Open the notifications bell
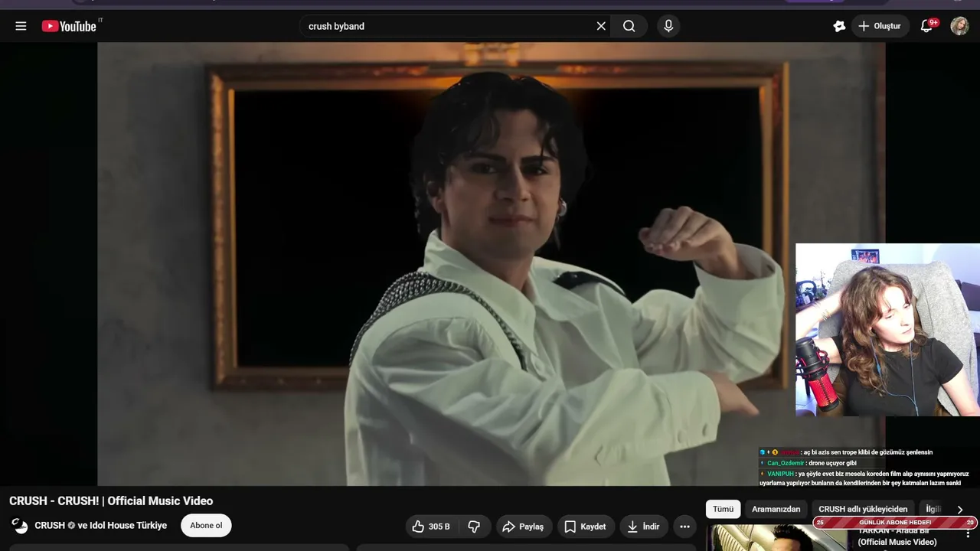The image size is (980, 551). pyautogui.click(x=926, y=26)
